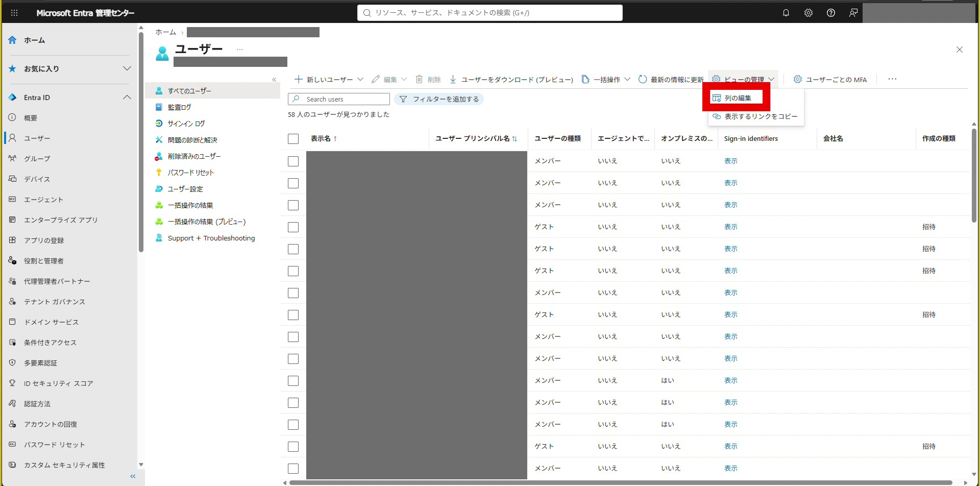
Task: Expand the お気に入り section
Action: click(x=127, y=68)
